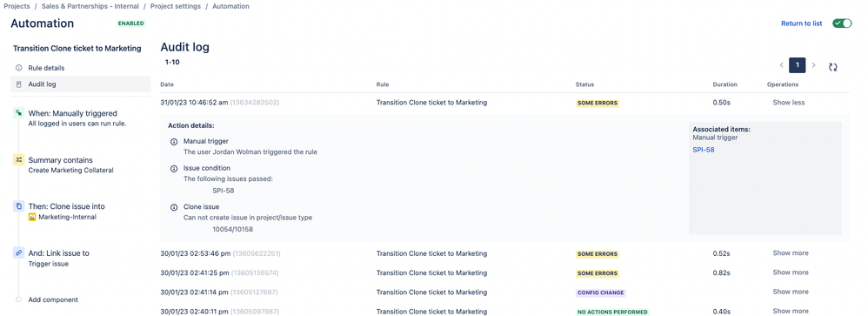Viewport: 868px width, 316px height.
Task: Click the refresh audit log icon
Action: pos(832,66)
